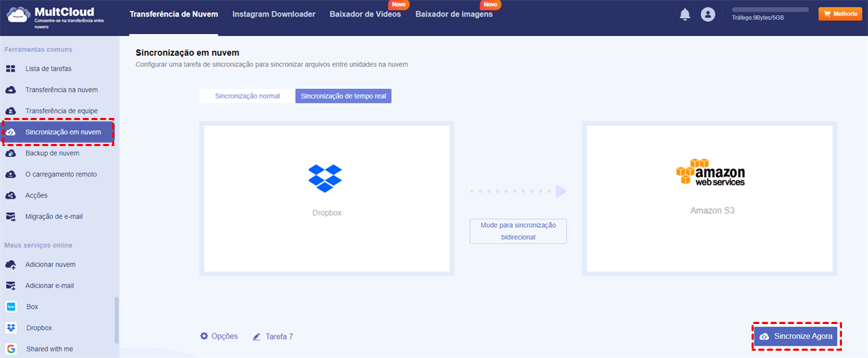
Task: Click the sync direction arrow
Action: coord(518,192)
